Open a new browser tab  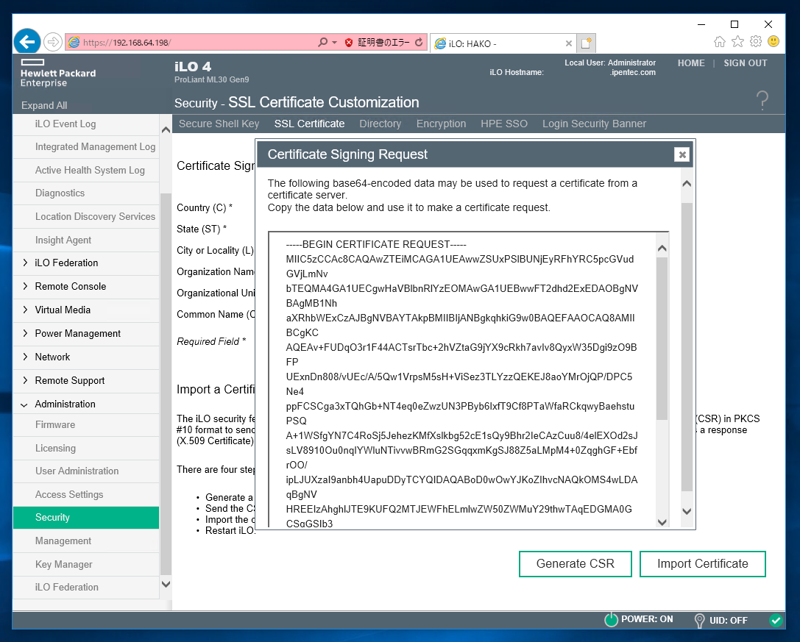click(x=586, y=43)
